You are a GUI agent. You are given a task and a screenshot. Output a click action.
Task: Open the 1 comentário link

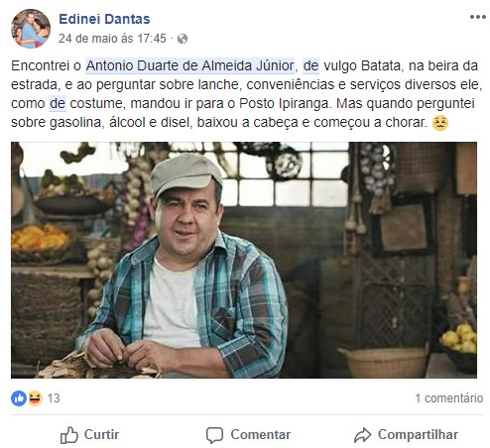tap(449, 398)
